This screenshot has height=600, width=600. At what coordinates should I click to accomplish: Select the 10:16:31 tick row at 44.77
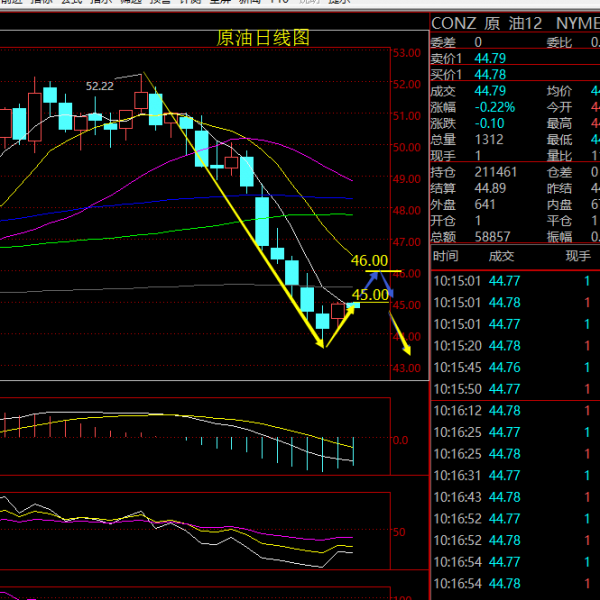click(x=515, y=476)
